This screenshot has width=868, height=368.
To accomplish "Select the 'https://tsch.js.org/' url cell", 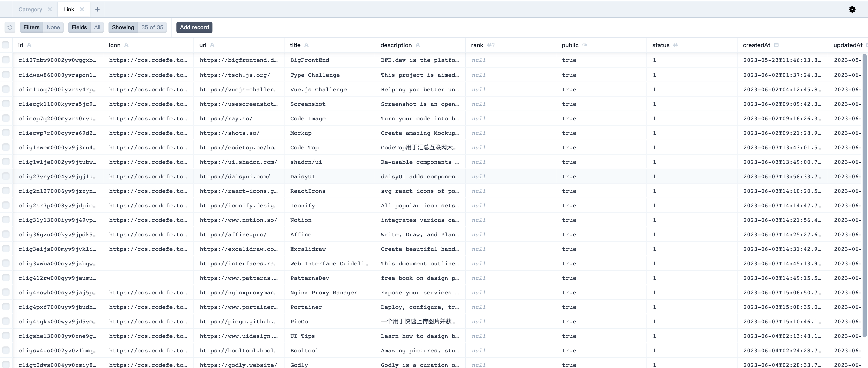I will point(239,75).
